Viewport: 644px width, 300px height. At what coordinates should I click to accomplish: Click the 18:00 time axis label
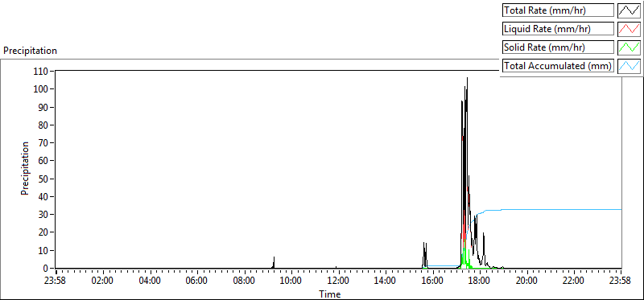pyautogui.click(x=480, y=281)
